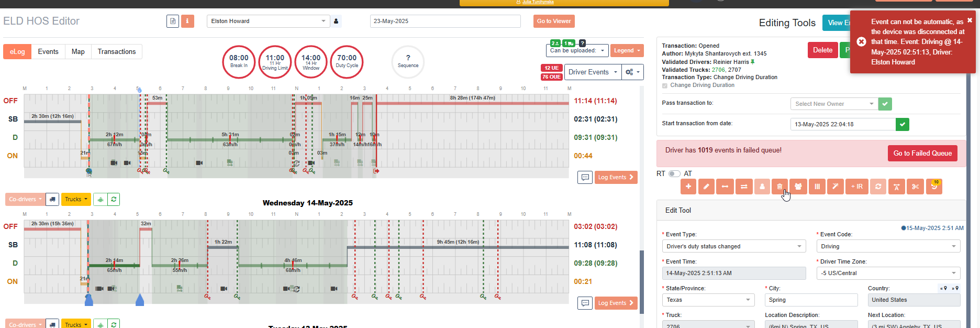Image resolution: width=980 pixels, height=328 pixels.
Task: Click the group of people co-driver tool
Action: 798,187
